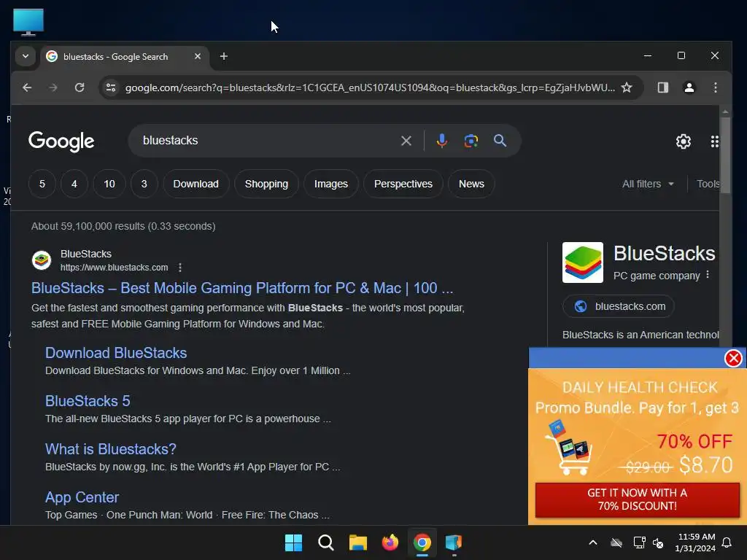Select the bluestacks - Google Search tab
The width and height of the screenshot is (747, 560).
click(x=125, y=57)
